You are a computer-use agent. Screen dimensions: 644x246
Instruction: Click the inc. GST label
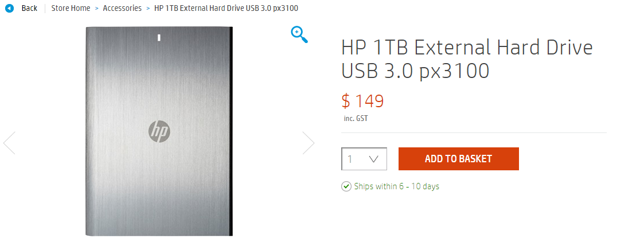(356, 119)
